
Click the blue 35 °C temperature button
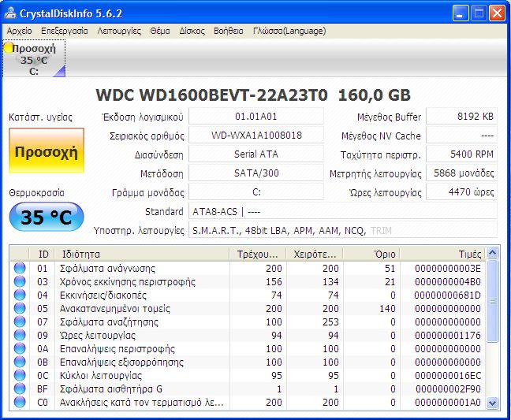[x=47, y=217]
